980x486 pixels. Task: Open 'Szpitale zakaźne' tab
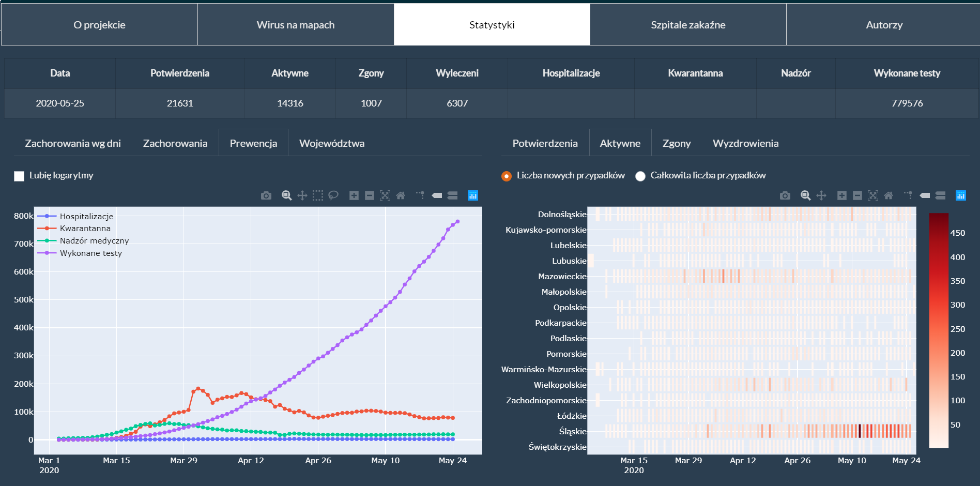(688, 24)
